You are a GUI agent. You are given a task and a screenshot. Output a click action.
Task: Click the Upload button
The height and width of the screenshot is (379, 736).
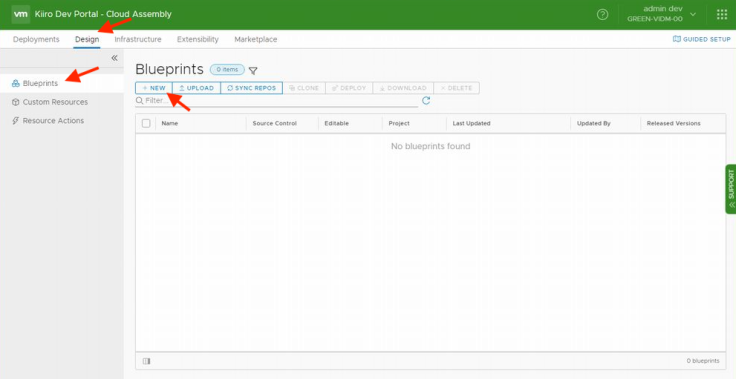point(196,88)
